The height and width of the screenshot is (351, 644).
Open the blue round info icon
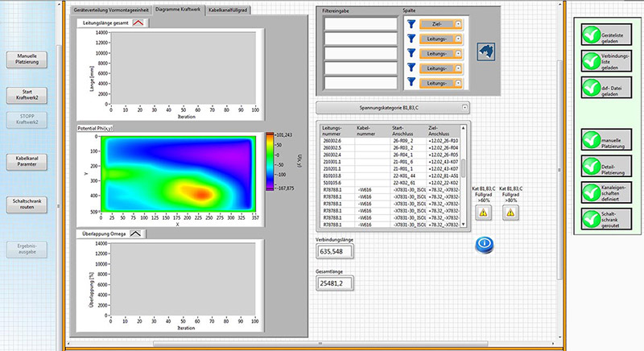click(x=485, y=245)
